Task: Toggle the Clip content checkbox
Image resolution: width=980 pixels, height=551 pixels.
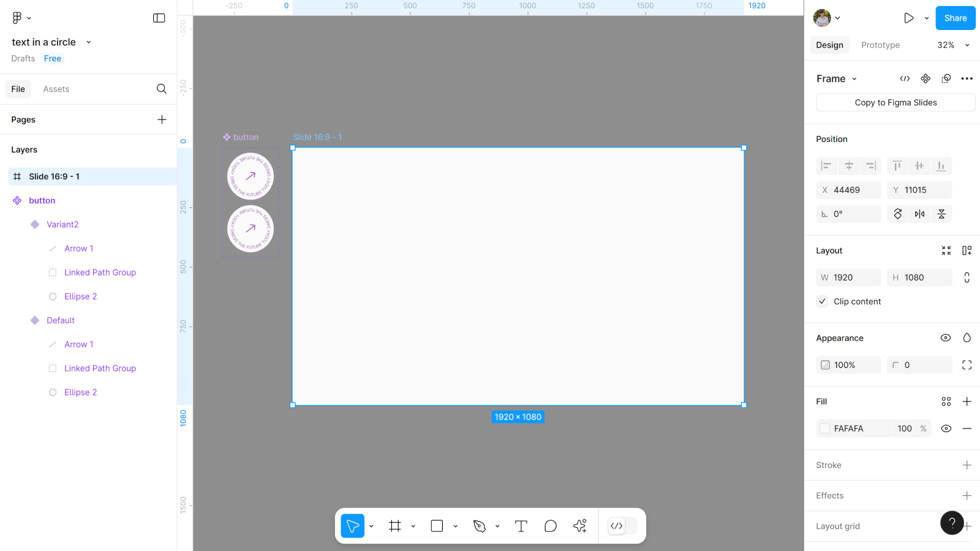Action: [823, 301]
